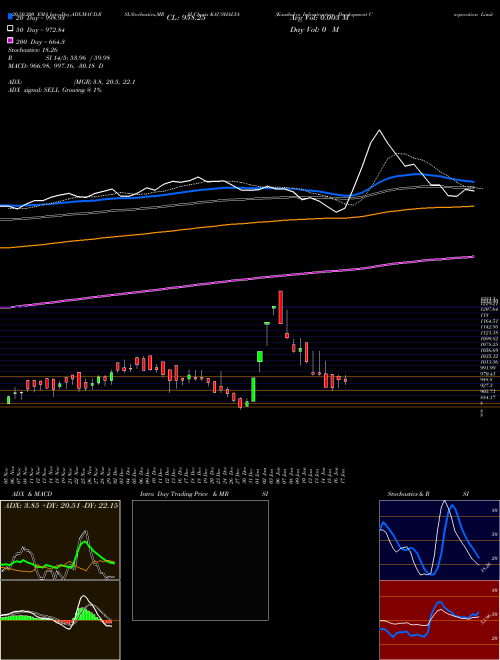The height and width of the screenshot is (660, 500).
Task: Click 'ADX: 3.85 +DY: 20.51 -DY: 22.15' header
Action: coord(61,505)
